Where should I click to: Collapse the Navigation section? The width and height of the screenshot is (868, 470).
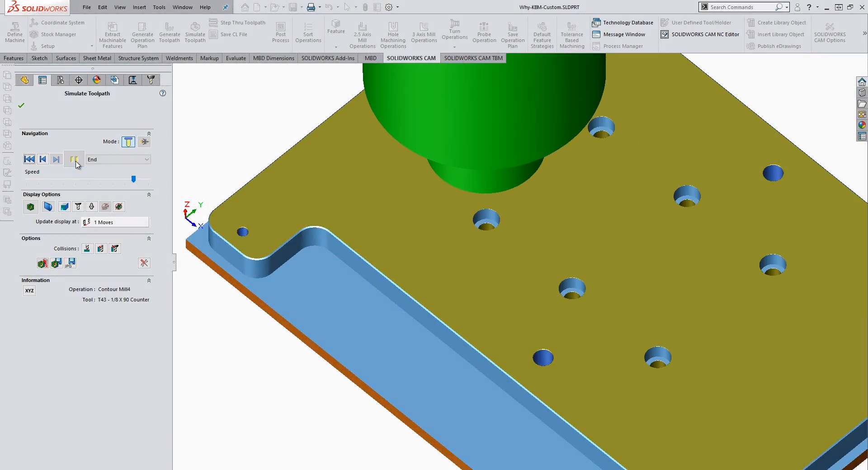click(x=149, y=134)
